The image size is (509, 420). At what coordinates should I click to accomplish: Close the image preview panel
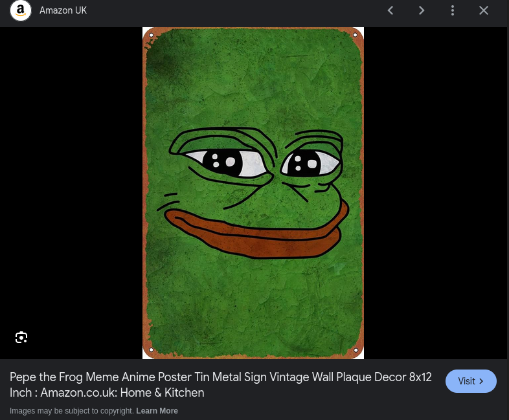click(484, 10)
